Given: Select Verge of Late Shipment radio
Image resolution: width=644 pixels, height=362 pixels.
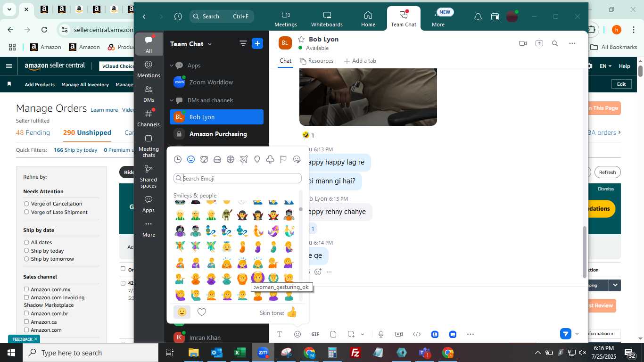Looking at the screenshot, I should click(x=26, y=212).
